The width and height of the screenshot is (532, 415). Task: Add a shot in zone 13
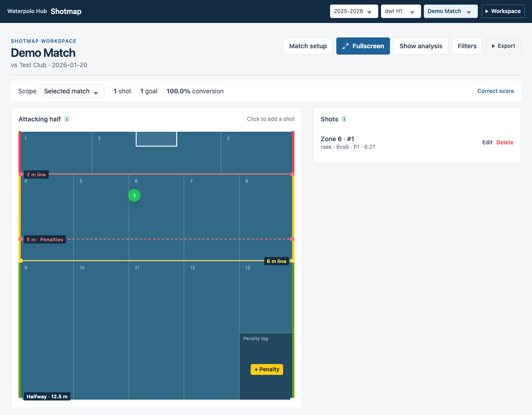(266, 297)
